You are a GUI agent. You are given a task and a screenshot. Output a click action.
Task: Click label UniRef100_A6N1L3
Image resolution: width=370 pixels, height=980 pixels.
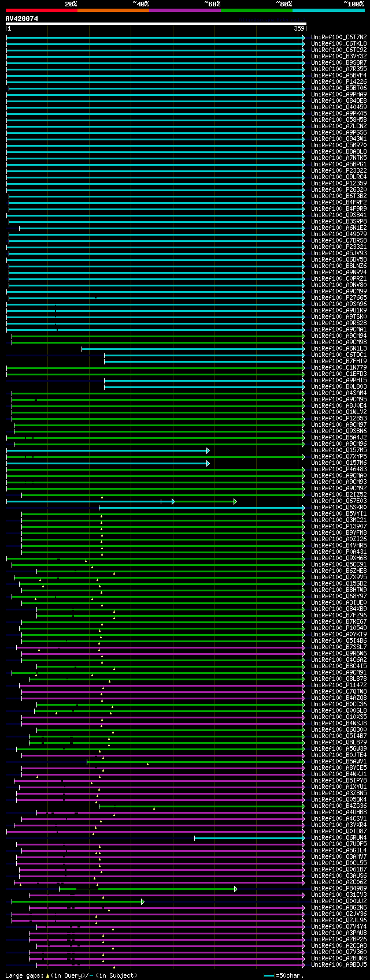[x=339, y=348]
